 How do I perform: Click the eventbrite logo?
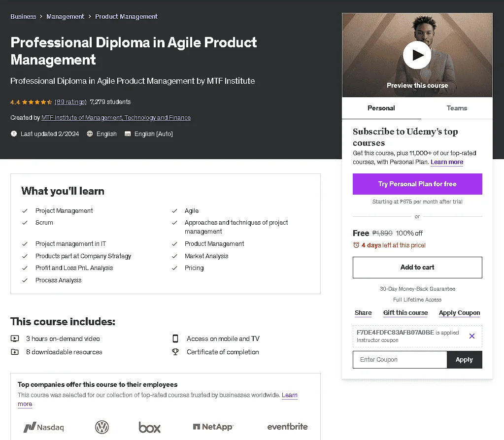(287, 427)
